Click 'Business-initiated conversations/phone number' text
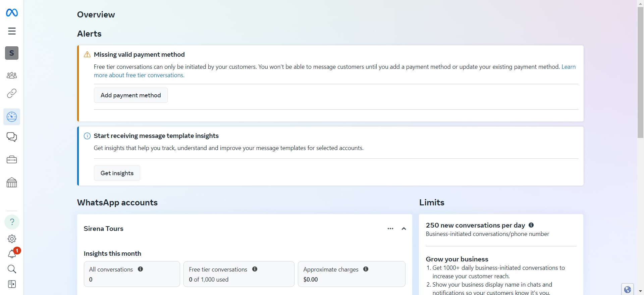This screenshot has width=644, height=295. 487,234
